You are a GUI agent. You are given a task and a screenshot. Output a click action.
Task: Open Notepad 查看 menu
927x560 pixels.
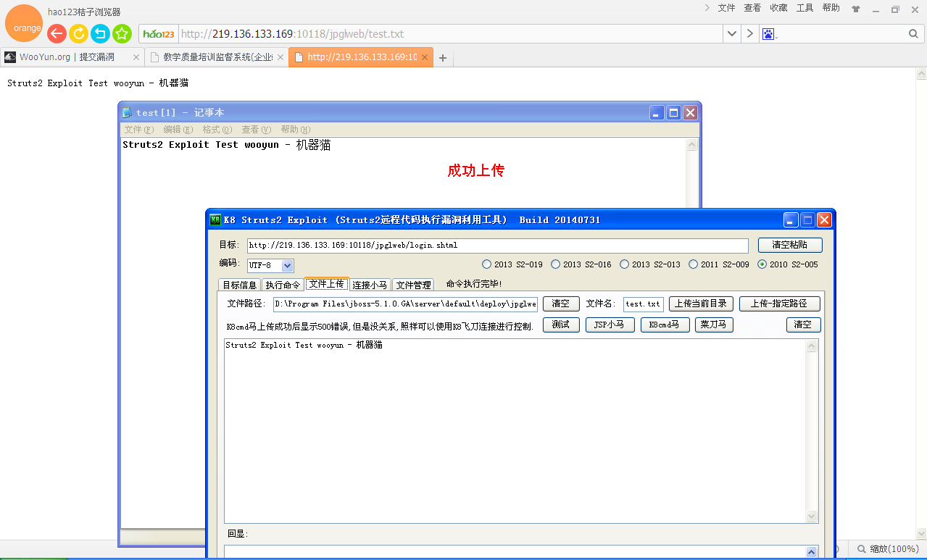(256, 130)
